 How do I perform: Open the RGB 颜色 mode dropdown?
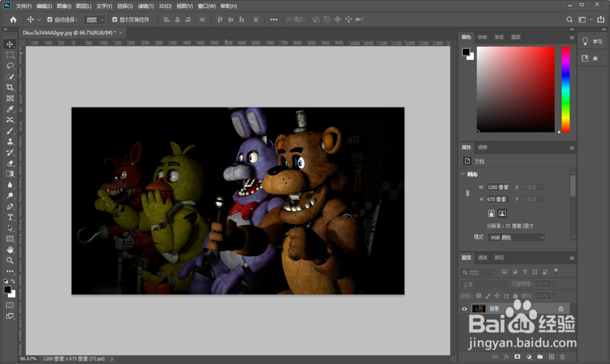tap(516, 238)
